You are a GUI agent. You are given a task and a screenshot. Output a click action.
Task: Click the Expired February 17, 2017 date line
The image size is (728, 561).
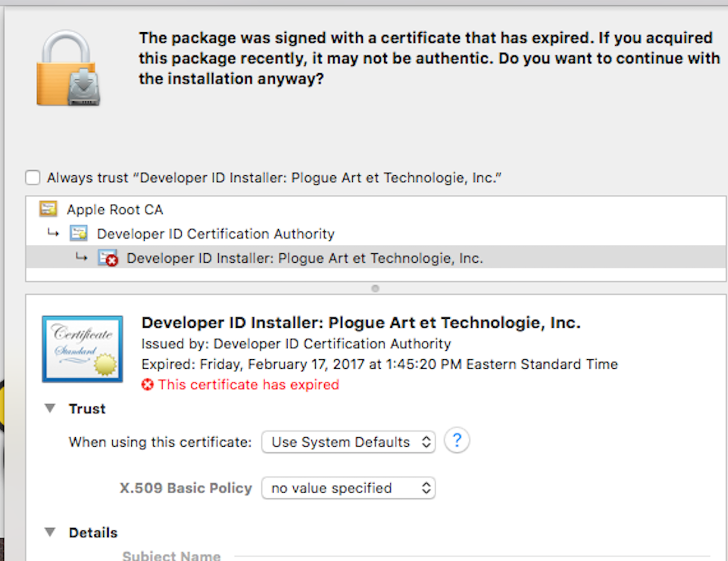[x=379, y=364]
